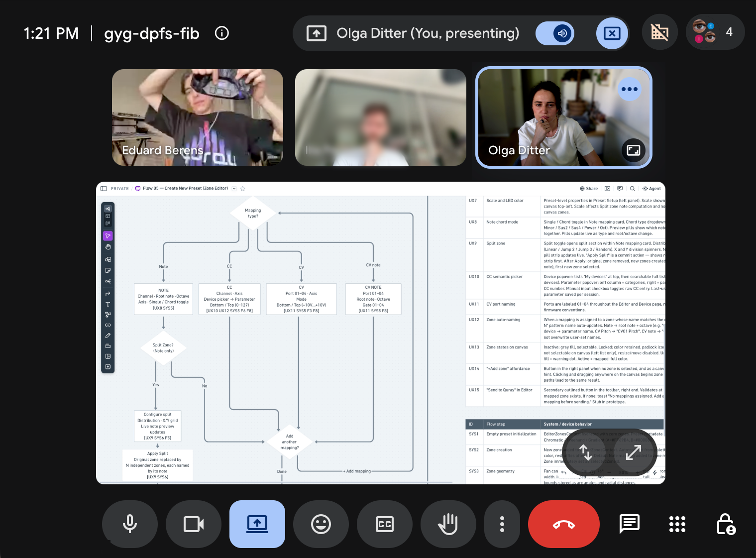Screen dimensions: 756x558
Task: Click the plus add-more tool
Action: click(108, 367)
